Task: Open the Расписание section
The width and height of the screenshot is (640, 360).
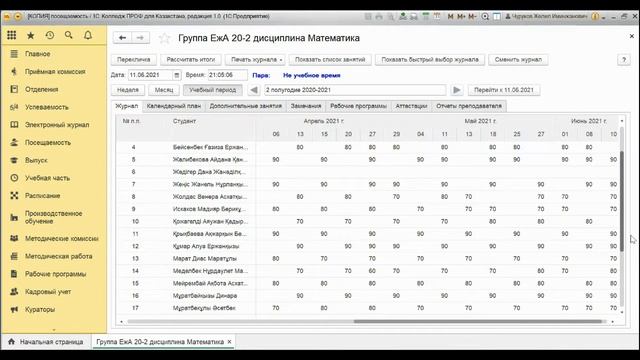Action: (x=42, y=196)
